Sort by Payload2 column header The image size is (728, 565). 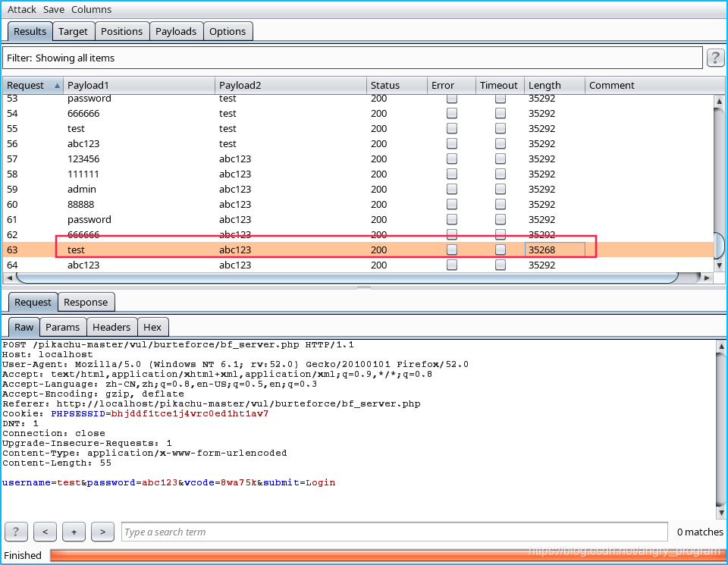click(x=290, y=86)
